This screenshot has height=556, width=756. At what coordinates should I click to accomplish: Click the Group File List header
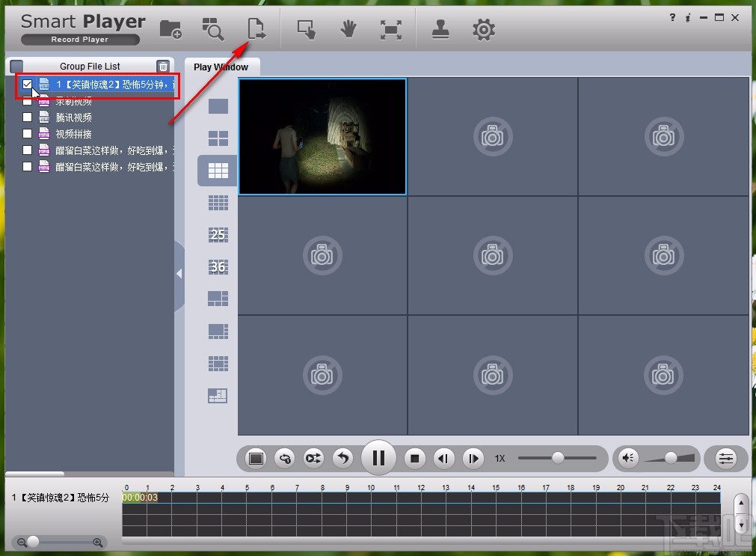click(x=90, y=66)
